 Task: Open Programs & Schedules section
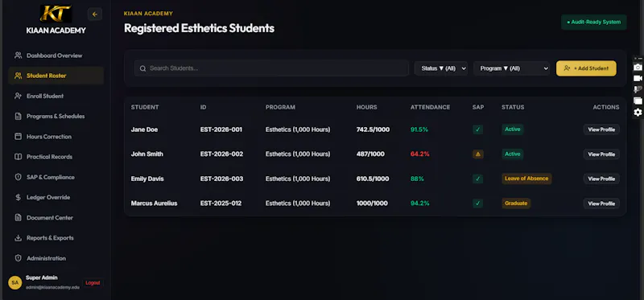tap(56, 116)
